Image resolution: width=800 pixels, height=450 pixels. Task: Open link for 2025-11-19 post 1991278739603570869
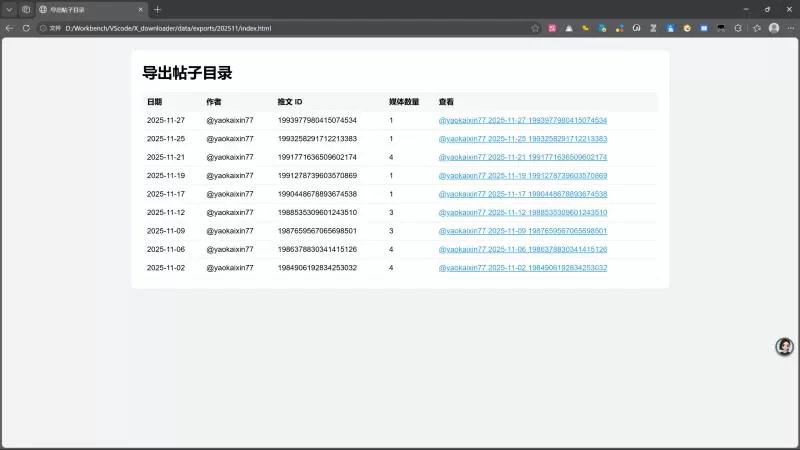coord(522,176)
